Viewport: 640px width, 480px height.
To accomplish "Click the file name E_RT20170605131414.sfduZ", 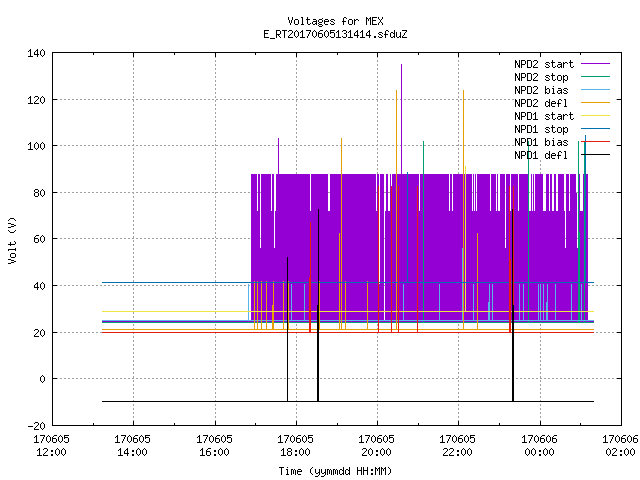I will pyautogui.click(x=336, y=34).
